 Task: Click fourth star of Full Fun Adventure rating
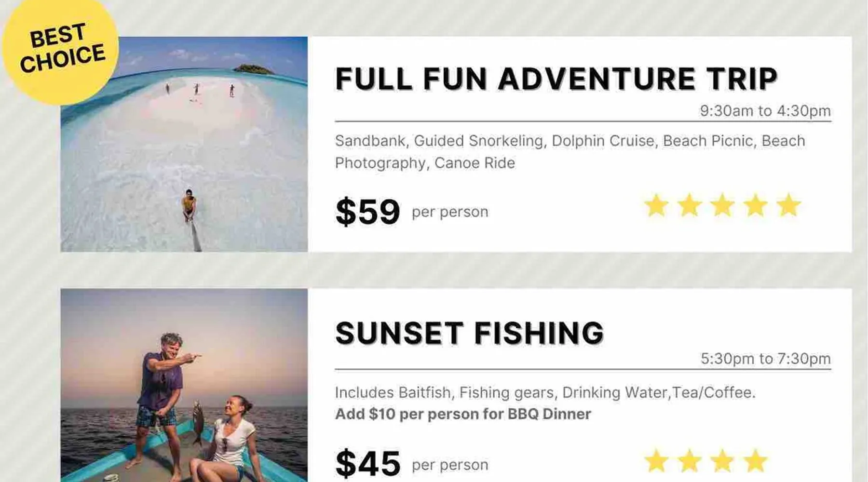[x=756, y=206]
